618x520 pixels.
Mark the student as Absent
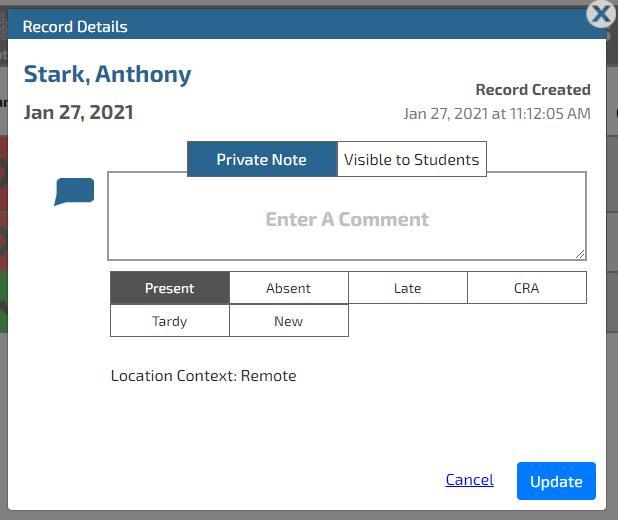289,288
